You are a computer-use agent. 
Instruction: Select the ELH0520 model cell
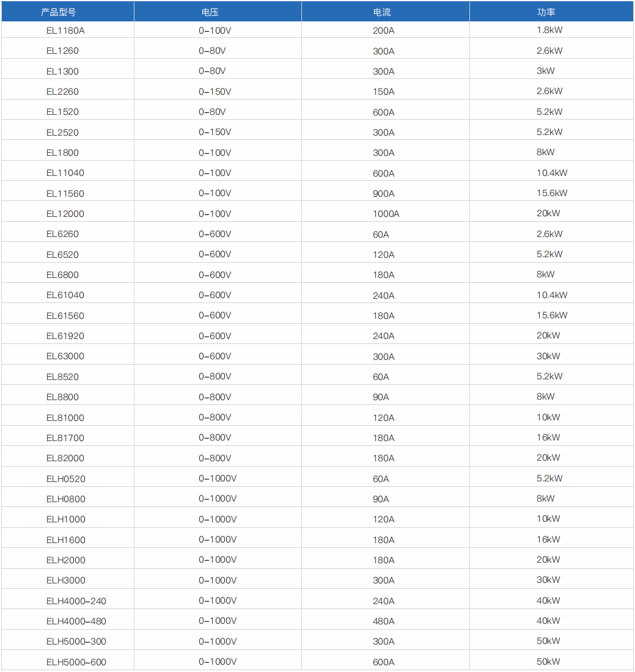point(65,479)
